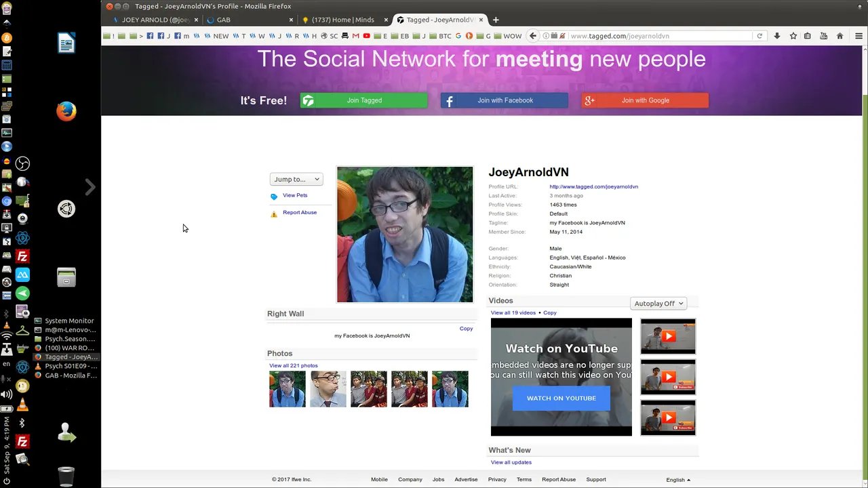The height and width of the screenshot is (488, 868).
Task: Open the Gmail bookmark icon
Action: [355, 36]
